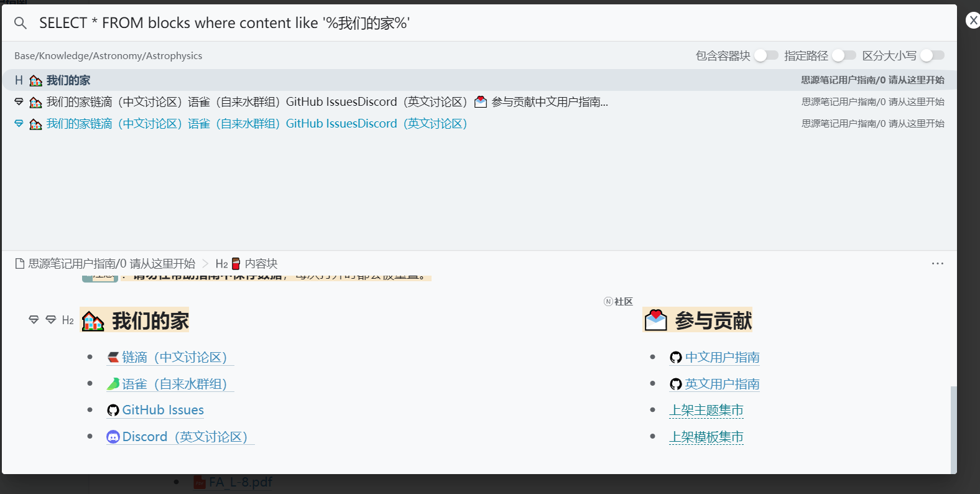Click the 社区 label above 参与贡献
Image resolution: width=980 pixels, height=494 pixels.
coord(624,302)
